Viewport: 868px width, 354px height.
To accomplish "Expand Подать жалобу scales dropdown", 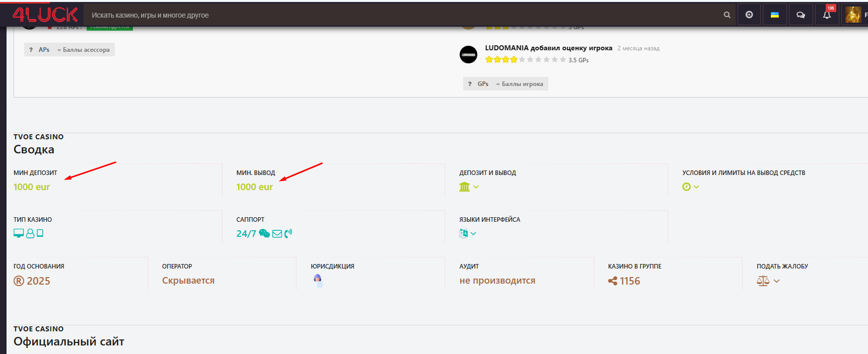I will [x=768, y=281].
